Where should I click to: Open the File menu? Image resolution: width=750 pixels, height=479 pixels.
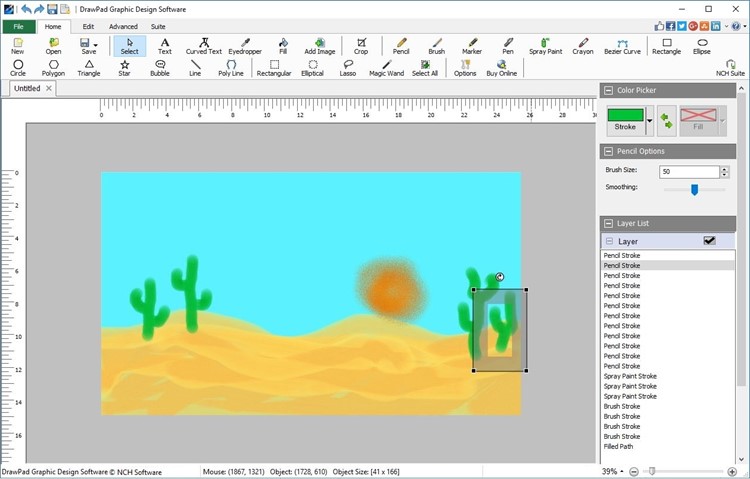click(x=18, y=27)
